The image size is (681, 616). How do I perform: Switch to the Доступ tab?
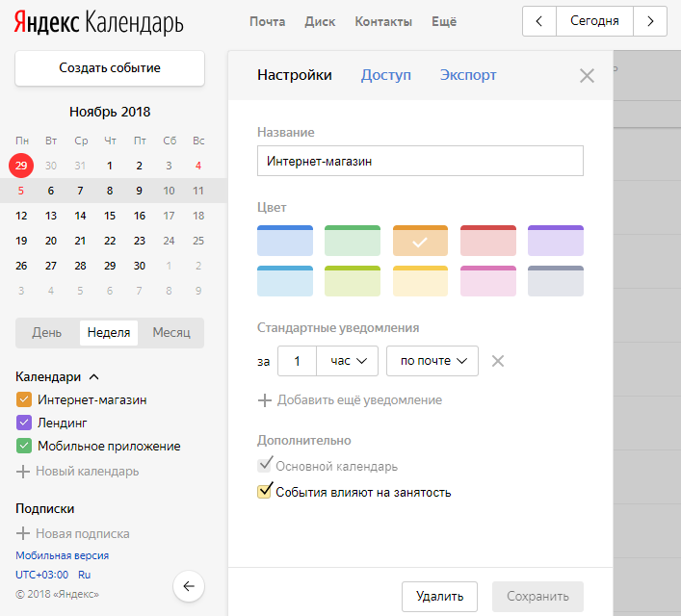[x=385, y=75]
